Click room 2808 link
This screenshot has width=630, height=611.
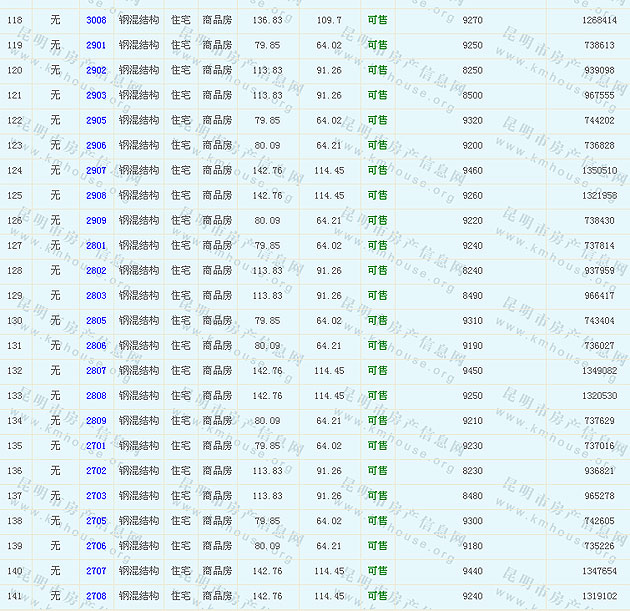(x=96, y=395)
